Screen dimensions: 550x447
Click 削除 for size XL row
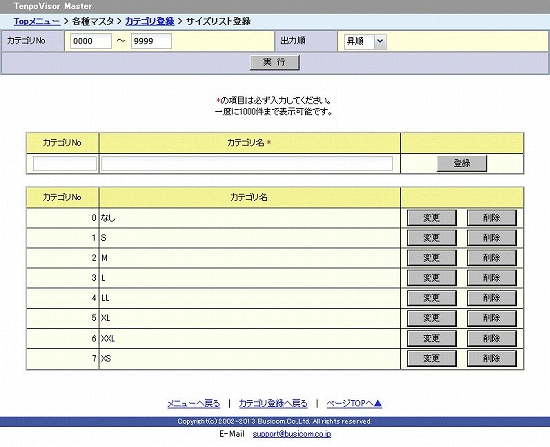point(492,318)
